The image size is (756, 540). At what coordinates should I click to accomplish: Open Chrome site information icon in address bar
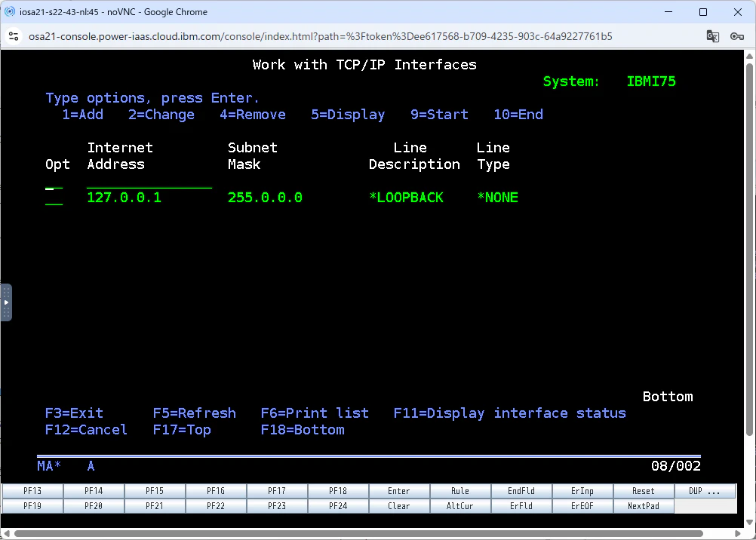coord(14,36)
